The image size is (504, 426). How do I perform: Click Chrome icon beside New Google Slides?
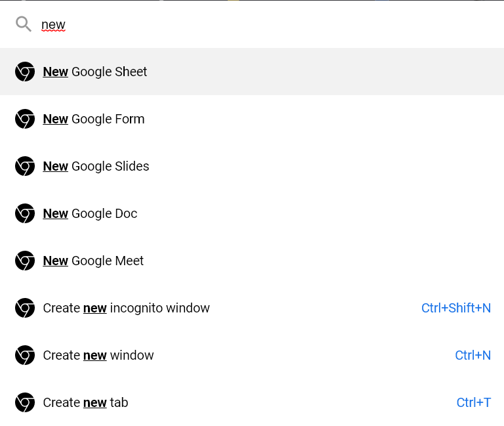(25, 166)
